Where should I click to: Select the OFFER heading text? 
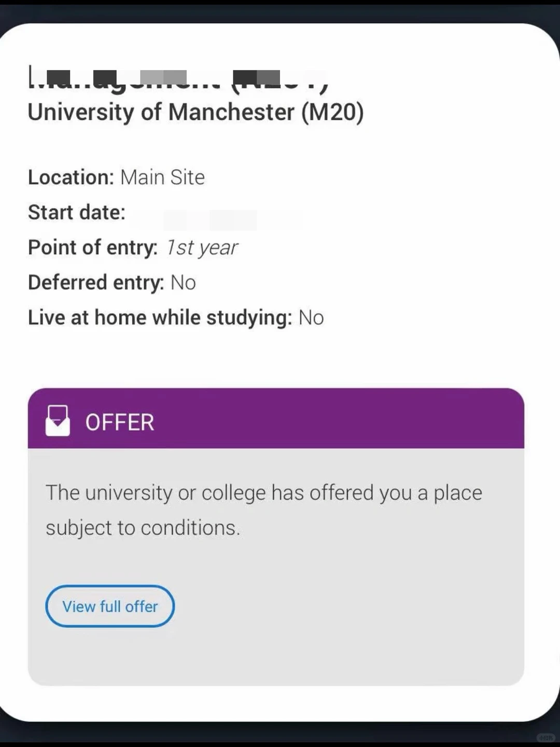click(120, 422)
